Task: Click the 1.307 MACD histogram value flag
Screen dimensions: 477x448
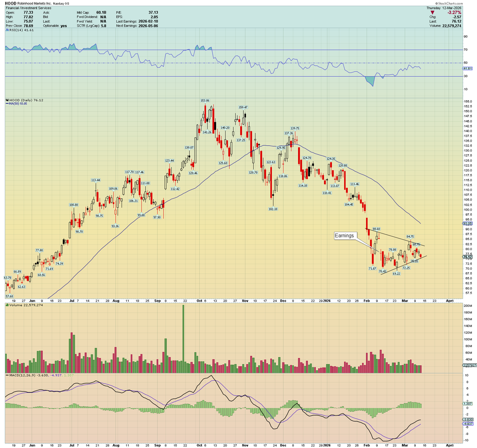Action: point(467,404)
